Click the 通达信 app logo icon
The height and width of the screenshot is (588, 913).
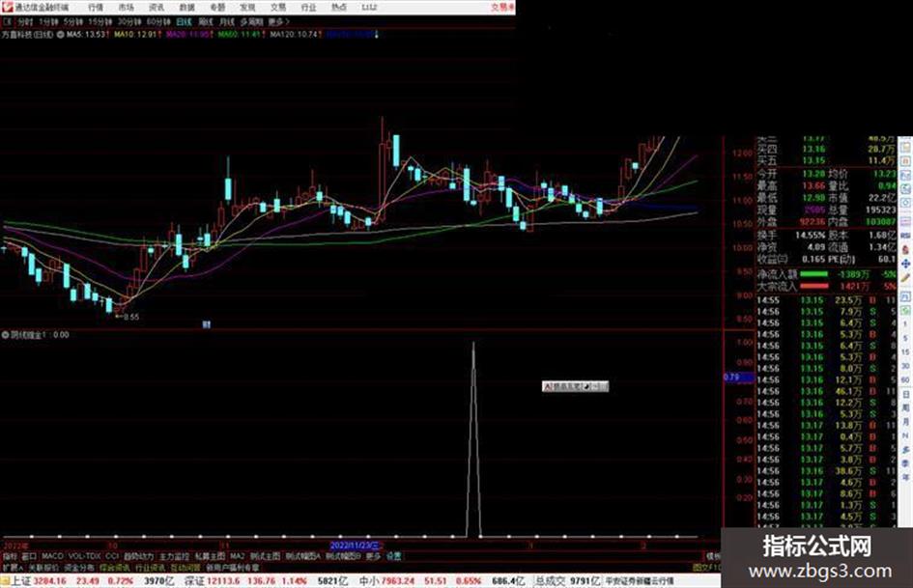7,7
